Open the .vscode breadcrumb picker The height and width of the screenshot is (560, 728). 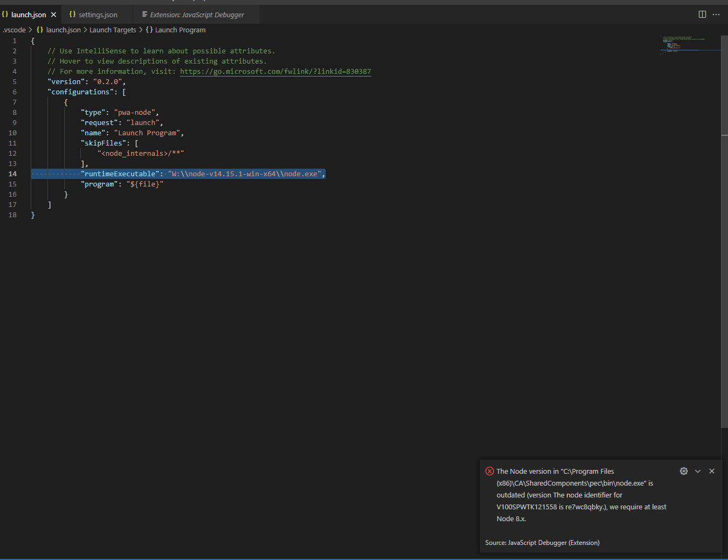click(x=14, y=30)
